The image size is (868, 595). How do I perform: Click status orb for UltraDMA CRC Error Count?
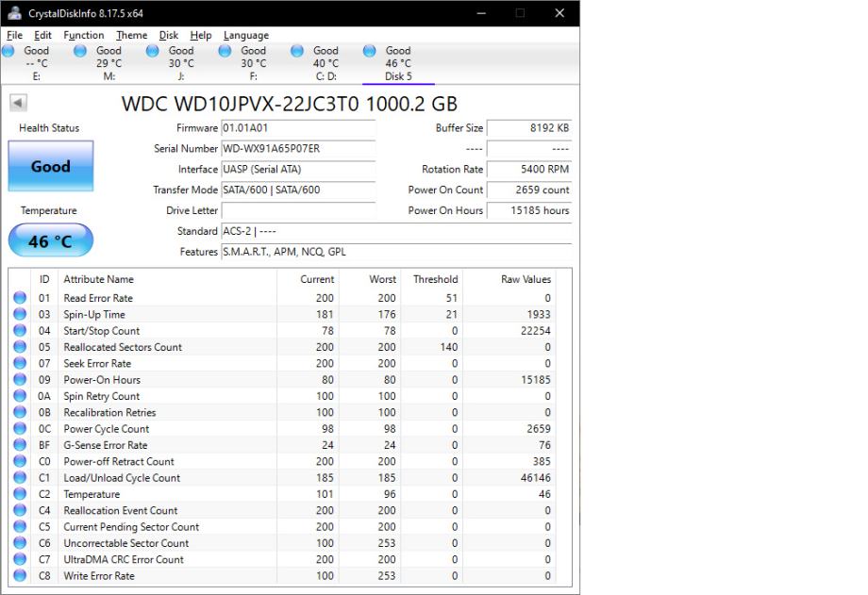click(x=20, y=559)
